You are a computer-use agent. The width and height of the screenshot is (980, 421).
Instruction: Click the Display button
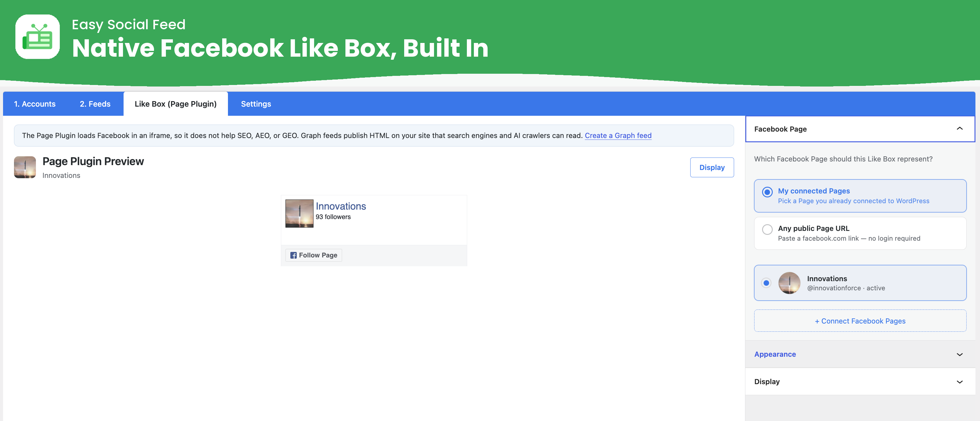712,168
